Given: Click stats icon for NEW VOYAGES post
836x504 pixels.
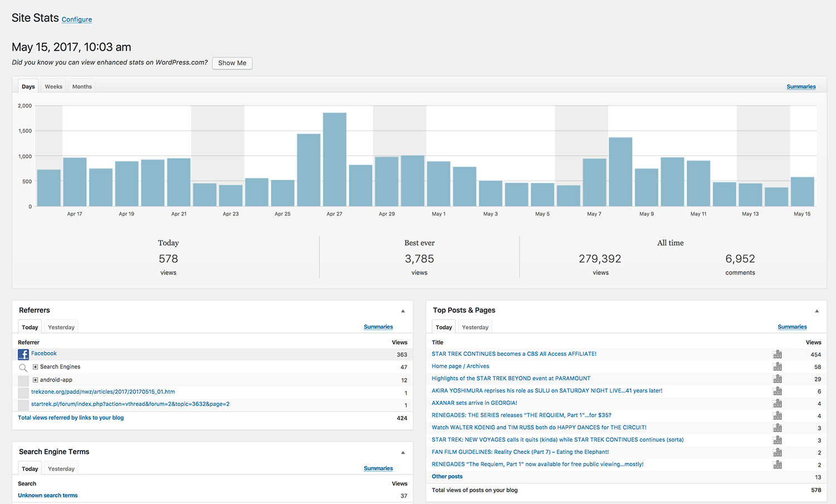Looking at the screenshot, I should click(x=777, y=440).
